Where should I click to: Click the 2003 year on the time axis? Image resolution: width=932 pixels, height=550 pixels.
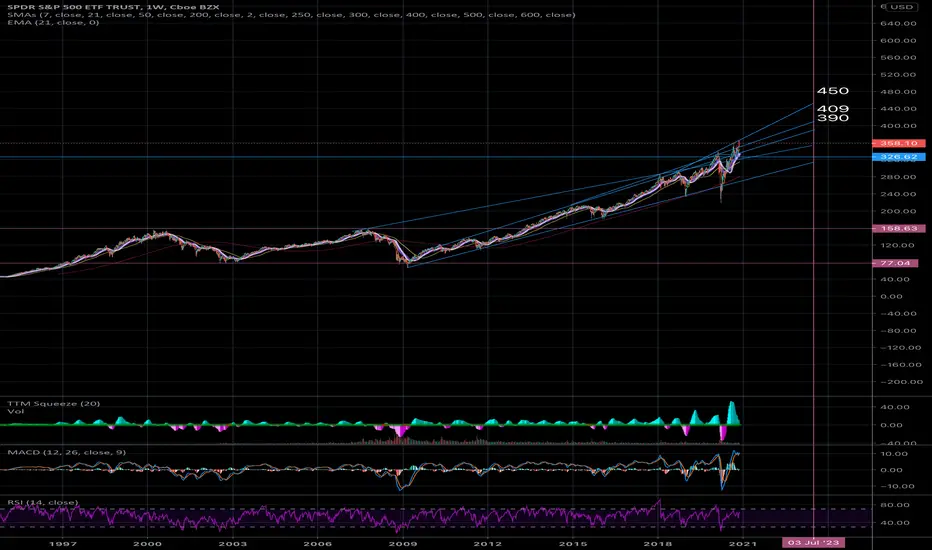click(x=232, y=543)
